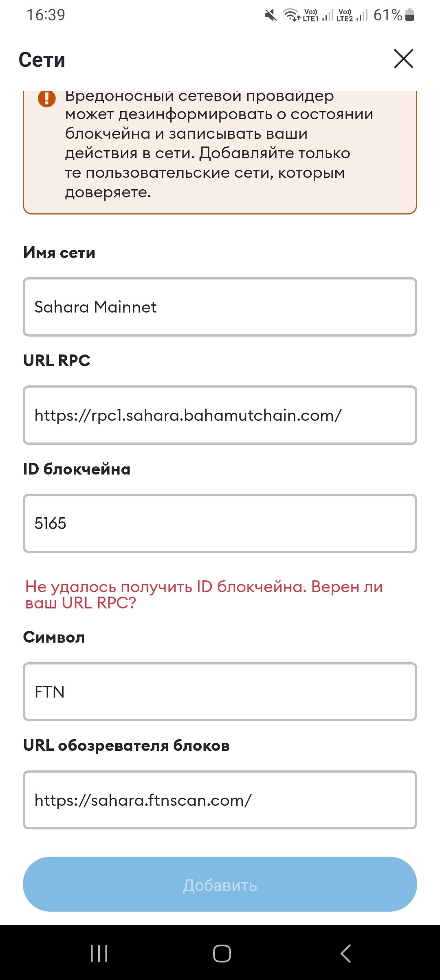Tap the Сети screen title
This screenshot has width=440, height=980.
[x=42, y=60]
